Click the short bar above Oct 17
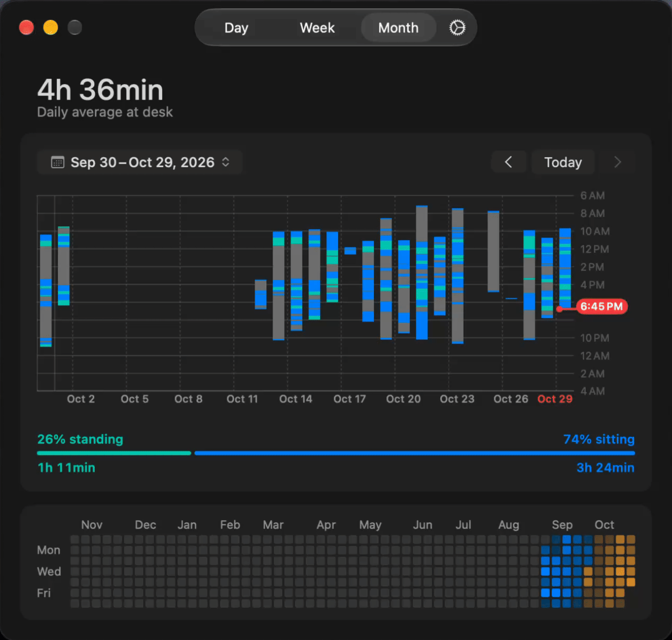The image size is (672, 640). [350, 251]
